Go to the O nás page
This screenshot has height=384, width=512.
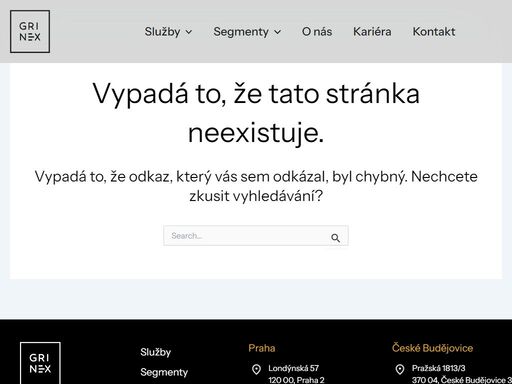click(317, 32)
